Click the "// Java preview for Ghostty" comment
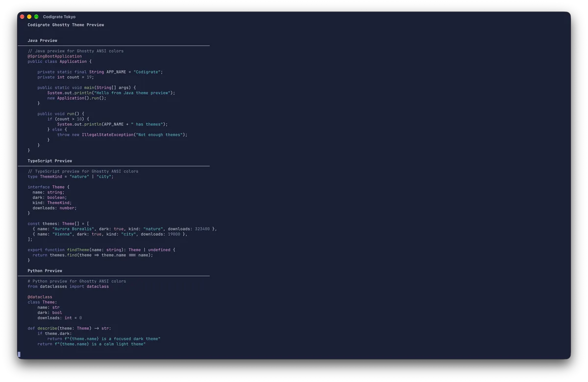Image resolution: width=588 pixels, height=382 pixels. tap(75, 51)
